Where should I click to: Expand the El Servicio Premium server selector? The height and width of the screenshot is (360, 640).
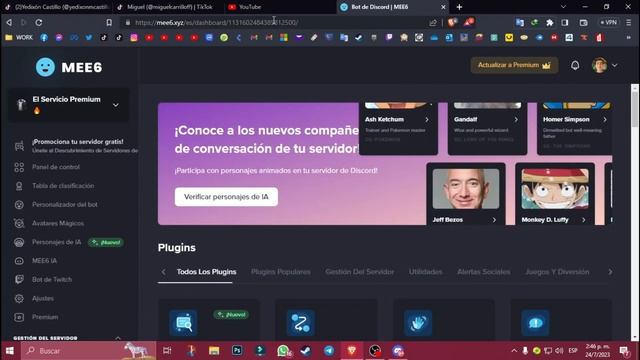pos(69,105)
